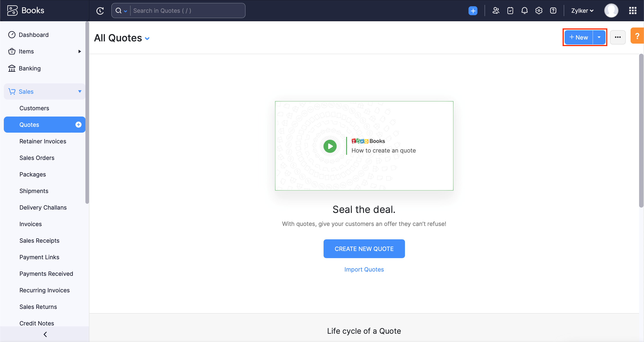The height and width of the screenshot is (342, 644).
Task: Open the Zoho apps grid icon
Action: pyautogui.click(x=633, y=11)
